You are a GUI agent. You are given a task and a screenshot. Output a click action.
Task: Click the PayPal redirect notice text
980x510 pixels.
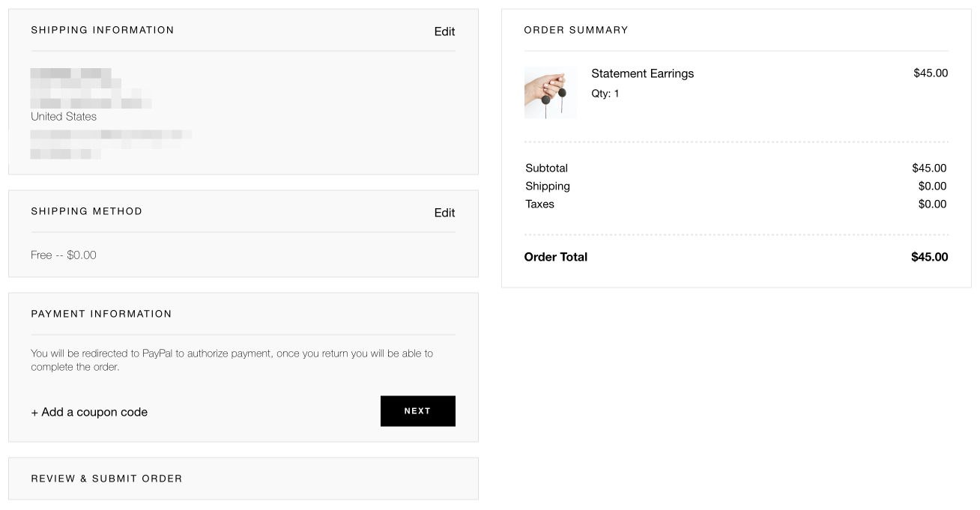point(232,360)
